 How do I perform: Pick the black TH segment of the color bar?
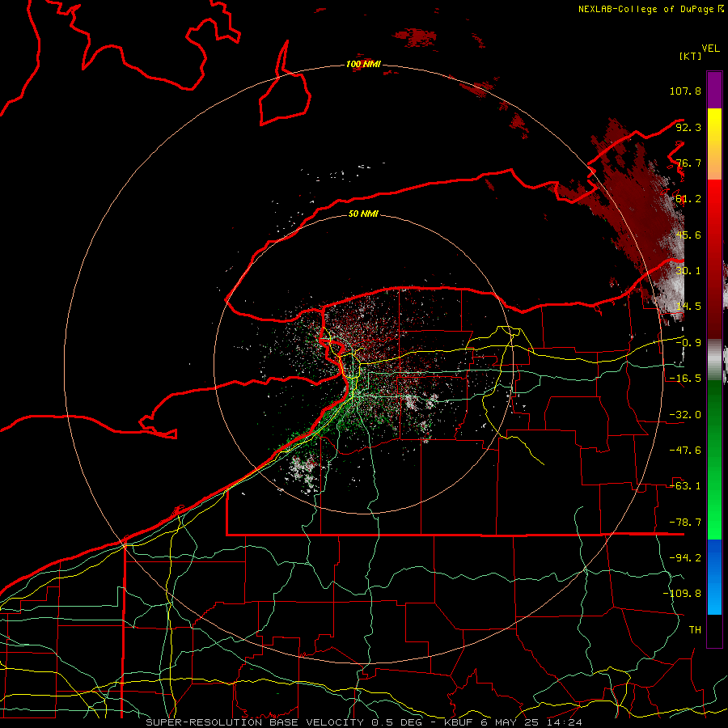(714, 630)
